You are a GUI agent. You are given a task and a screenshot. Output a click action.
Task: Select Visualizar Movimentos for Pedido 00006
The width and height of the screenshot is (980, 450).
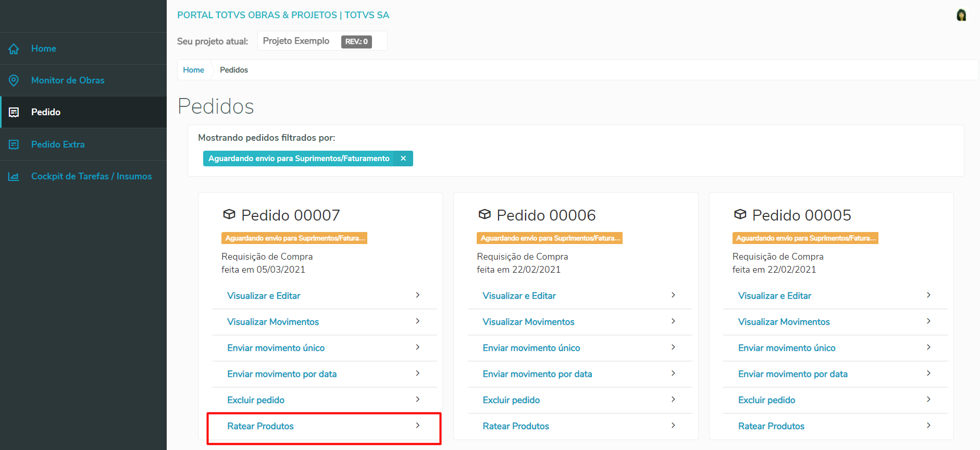[528, 322]
